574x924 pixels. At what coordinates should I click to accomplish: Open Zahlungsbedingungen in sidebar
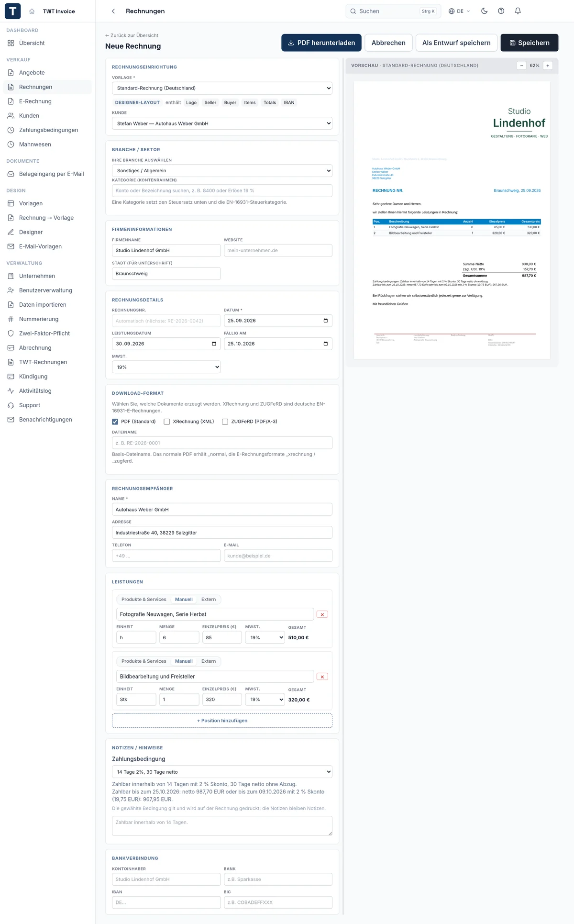(48, 130)
